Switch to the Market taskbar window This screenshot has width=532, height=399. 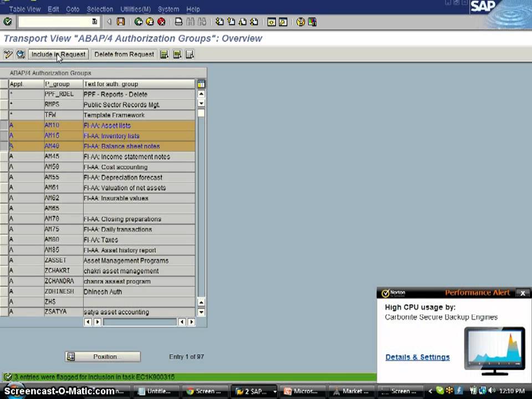pyautogui.click(x=351, y=391)
